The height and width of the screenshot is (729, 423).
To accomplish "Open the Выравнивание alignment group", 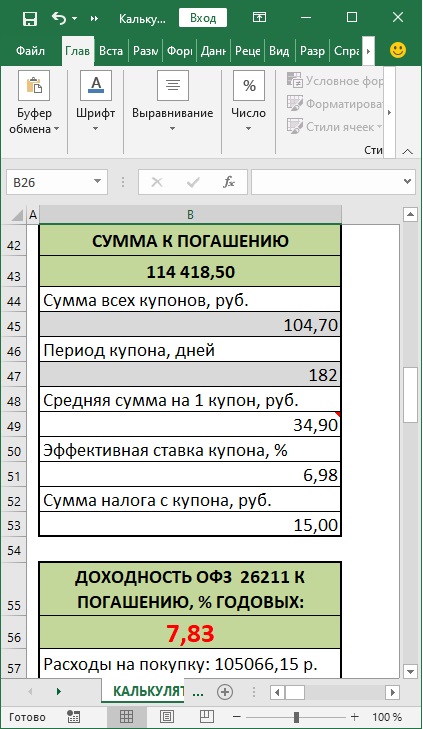I will point(172,102).
